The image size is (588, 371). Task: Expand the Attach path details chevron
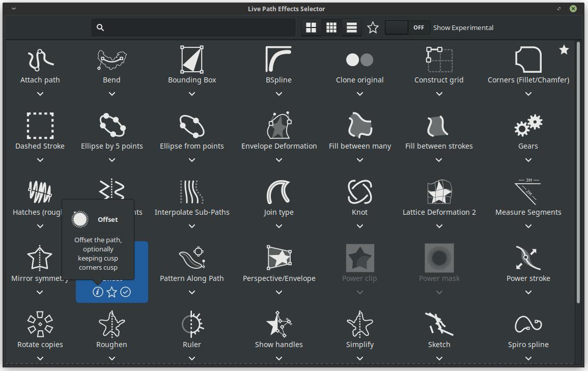tap(40, 94)
